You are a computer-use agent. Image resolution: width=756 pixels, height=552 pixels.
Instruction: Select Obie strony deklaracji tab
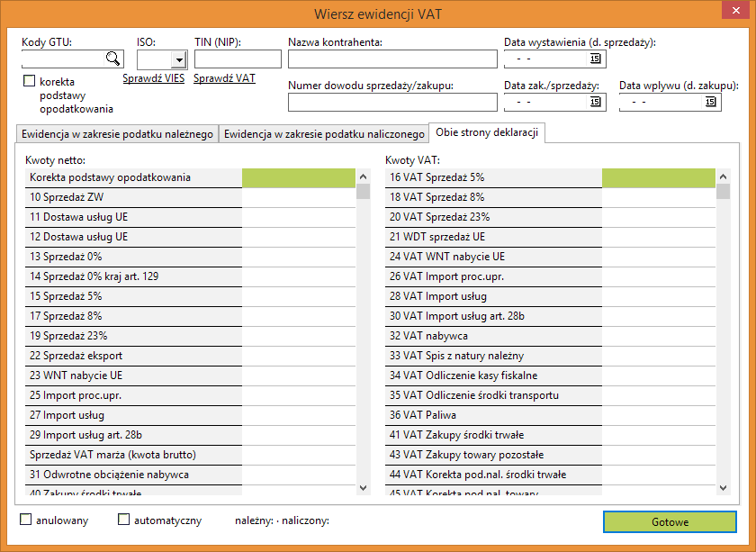(x=487, y=132)
